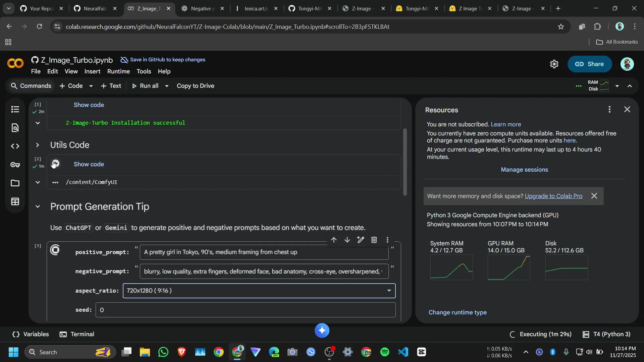
Task: Click Change runtime type link
Action: pyautogui.click(x=458, y=312)
